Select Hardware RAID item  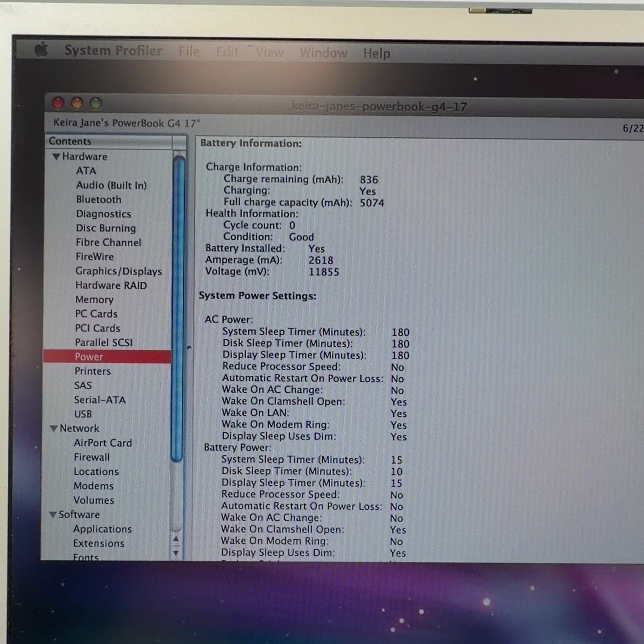click(111, 285)
